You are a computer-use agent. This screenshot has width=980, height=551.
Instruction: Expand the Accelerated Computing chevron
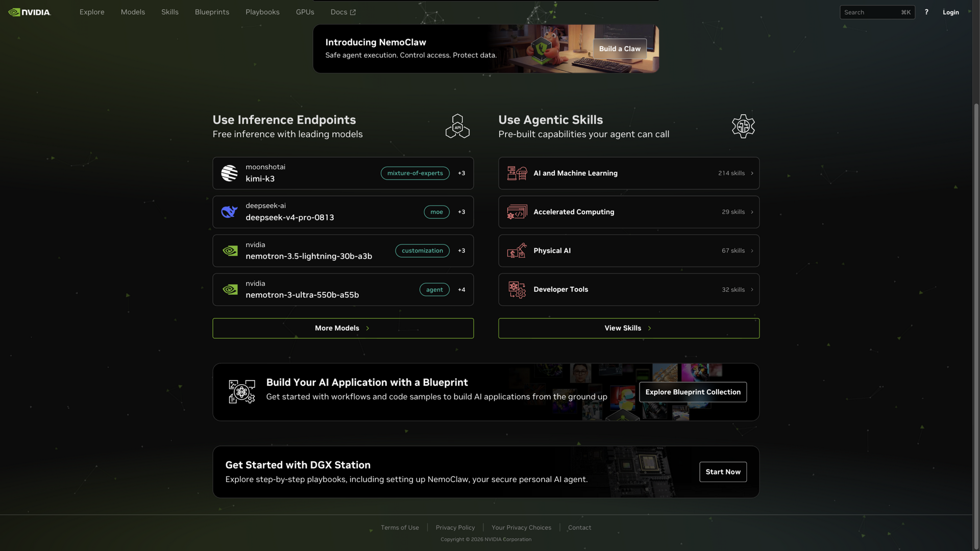point(752,212)
